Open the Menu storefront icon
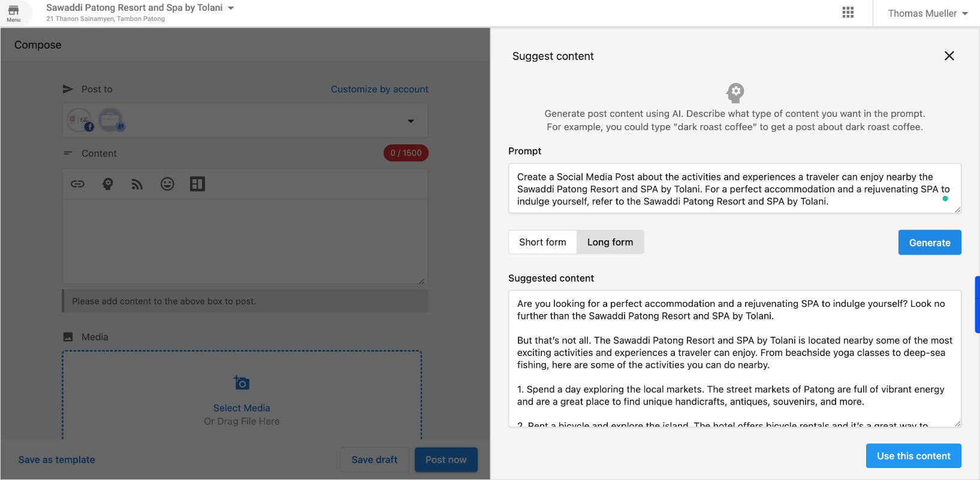This screenshot has width=980, height=480. click(13, 13)
